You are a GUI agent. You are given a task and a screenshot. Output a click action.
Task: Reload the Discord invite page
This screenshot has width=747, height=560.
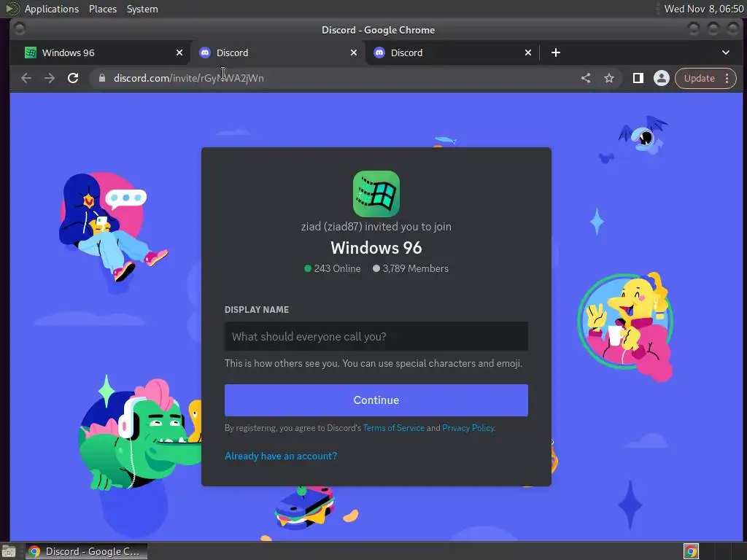pyautogui.click(x=73, y=78)
